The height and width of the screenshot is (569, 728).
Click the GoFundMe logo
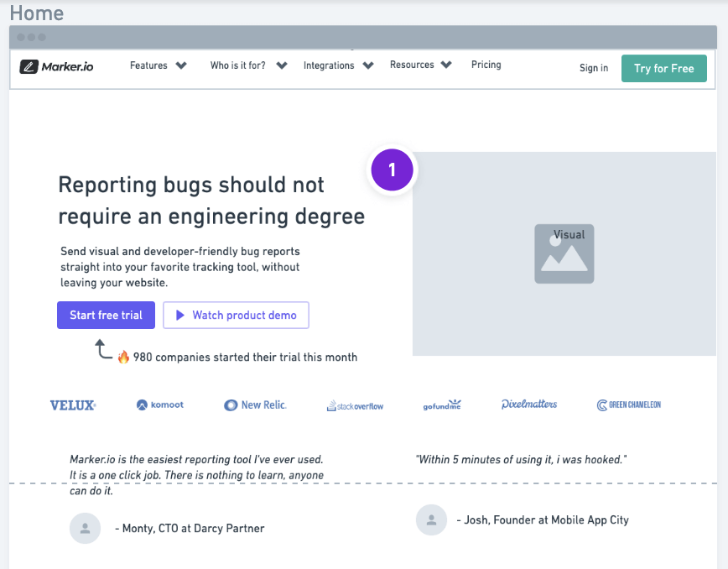point(442,404)
